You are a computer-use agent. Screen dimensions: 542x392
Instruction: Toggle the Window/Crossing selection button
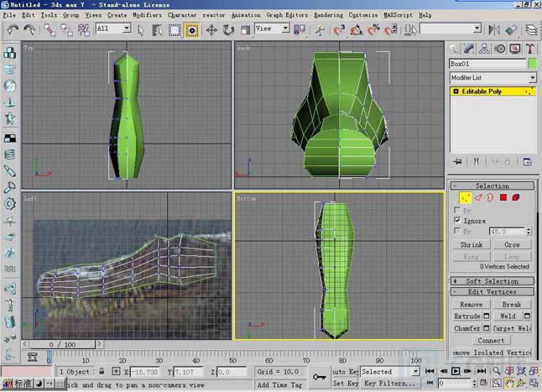click(192, 30)
